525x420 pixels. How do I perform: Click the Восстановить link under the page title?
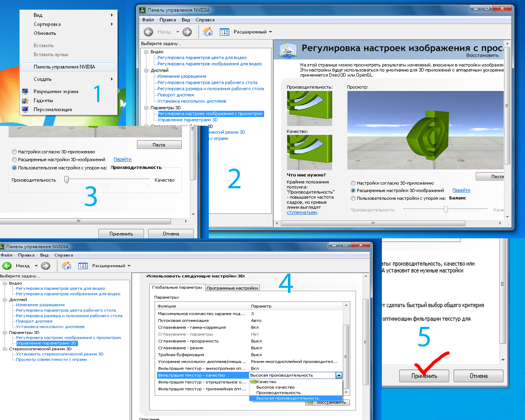point(482,55)
